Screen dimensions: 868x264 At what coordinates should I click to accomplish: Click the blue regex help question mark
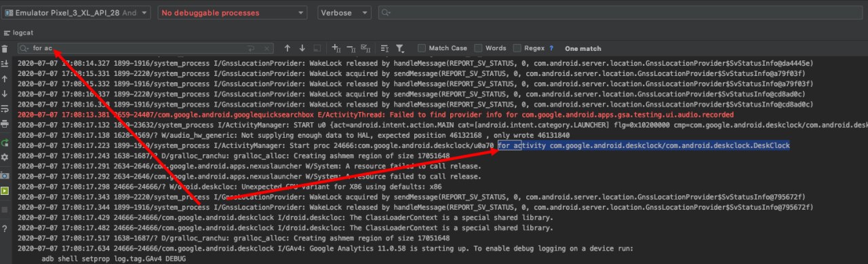click(551, 48)
